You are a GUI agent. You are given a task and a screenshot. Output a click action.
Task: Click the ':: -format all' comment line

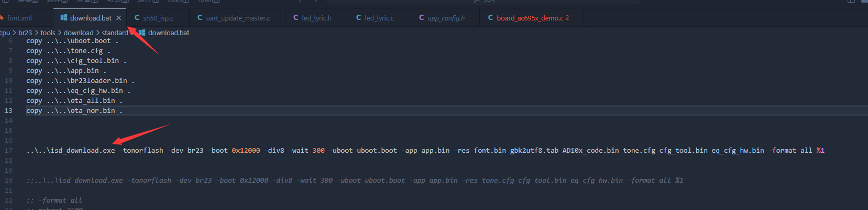54,201
